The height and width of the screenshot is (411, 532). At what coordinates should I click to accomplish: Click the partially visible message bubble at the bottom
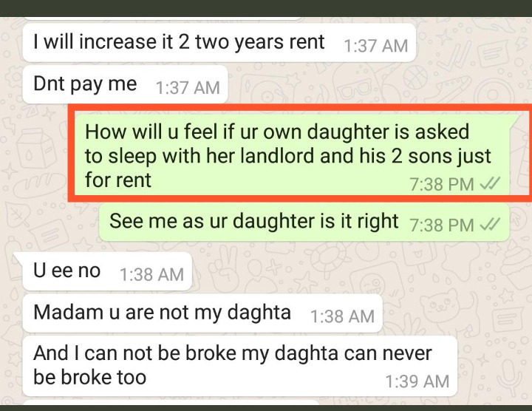(171, 402)
